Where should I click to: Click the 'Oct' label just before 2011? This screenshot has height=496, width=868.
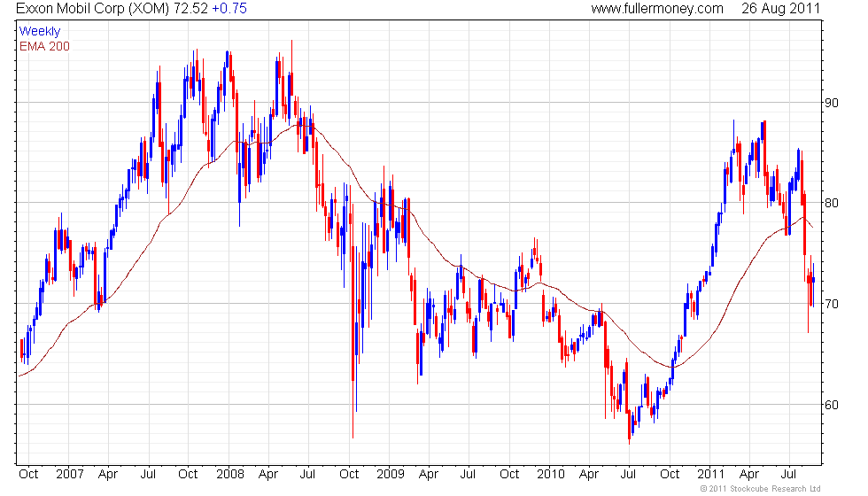click(x=670, y=475)
